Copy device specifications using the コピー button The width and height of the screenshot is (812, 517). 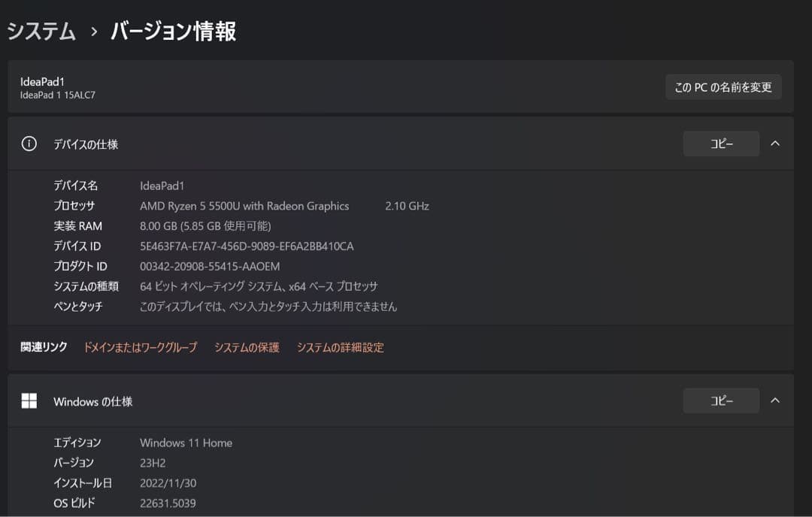[x=720, y=144]
